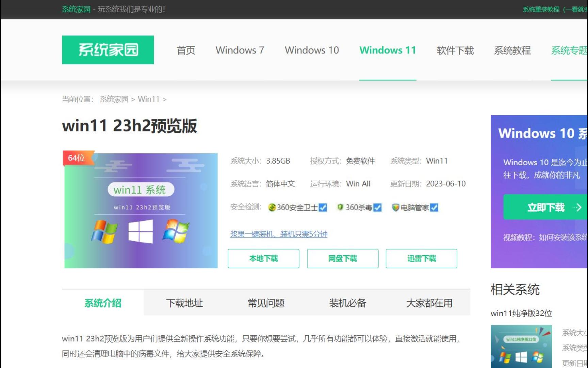Image resolution: width=588 pixels, height=368 pixels.
Task: Open the 首页 nav item
Action: pos(186,50)
